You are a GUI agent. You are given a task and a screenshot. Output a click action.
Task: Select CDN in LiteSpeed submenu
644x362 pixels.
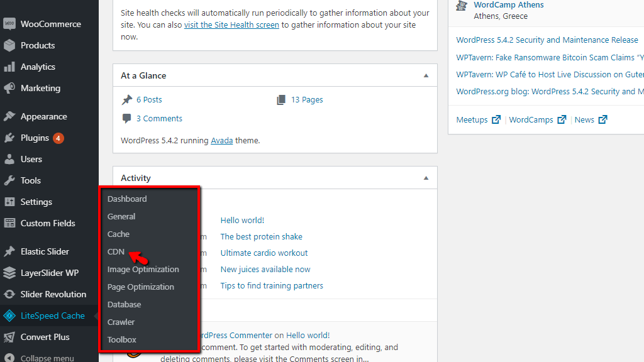pyautogui.click(x=116, y=251)
